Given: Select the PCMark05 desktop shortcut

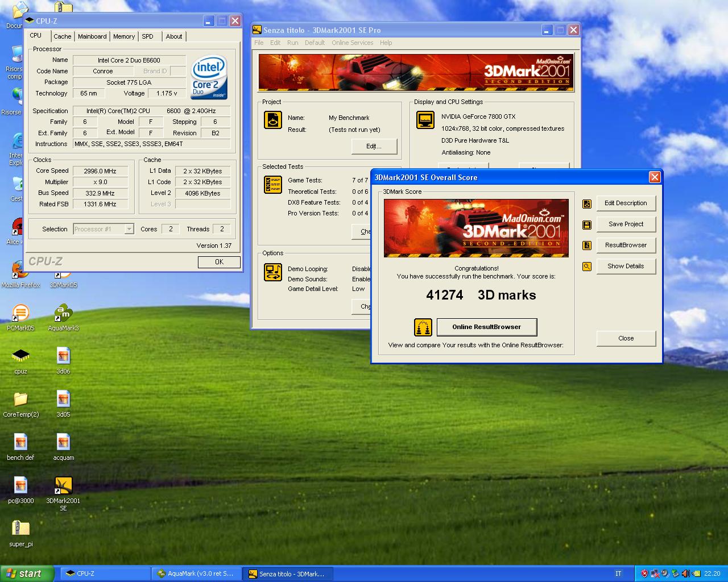Looking at the screenshot, I should 20,317.
